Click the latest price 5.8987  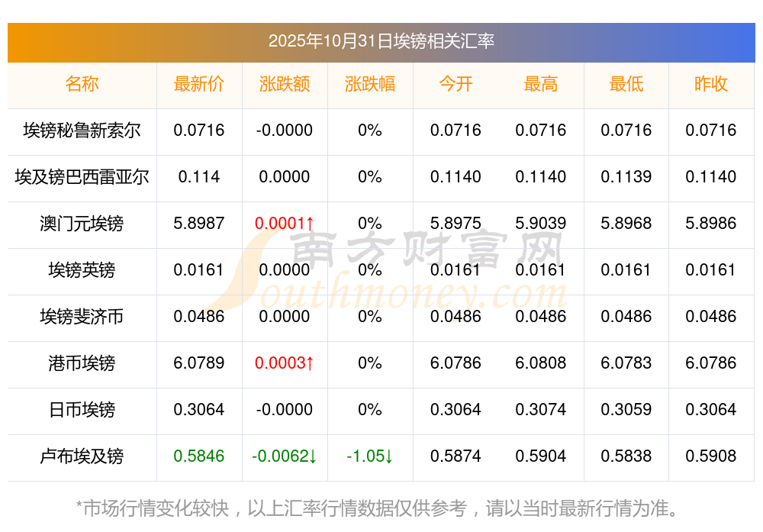point(199,224)
